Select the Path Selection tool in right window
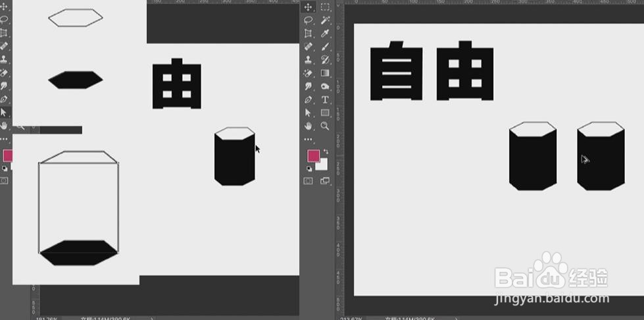Viewport: 644px width, 320px height. pyautogui.click(x=308, y=113)
